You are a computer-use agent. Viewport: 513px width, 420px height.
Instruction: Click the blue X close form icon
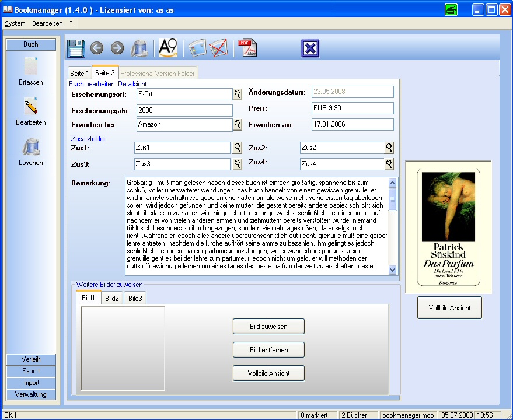point(310,48)
